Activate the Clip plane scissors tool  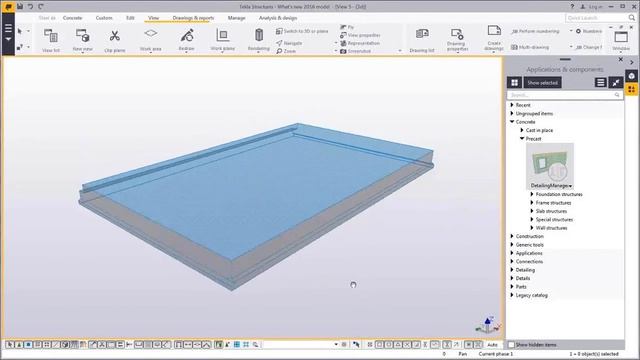click(x=115, y=40)
